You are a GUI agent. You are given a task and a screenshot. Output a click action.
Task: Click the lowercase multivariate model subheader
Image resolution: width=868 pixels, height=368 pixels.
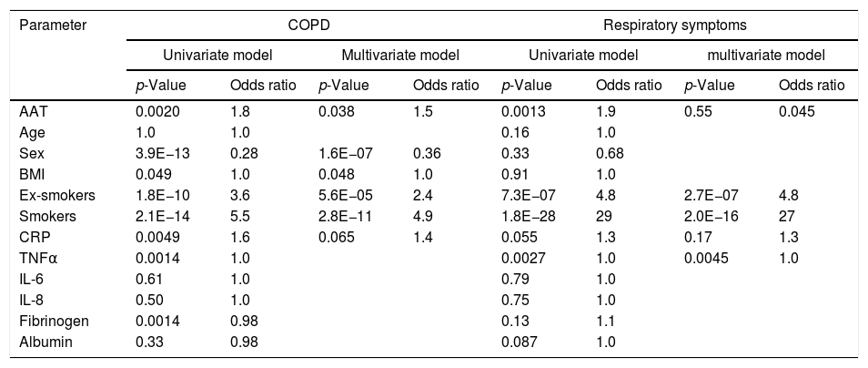[x=766, y=56]
